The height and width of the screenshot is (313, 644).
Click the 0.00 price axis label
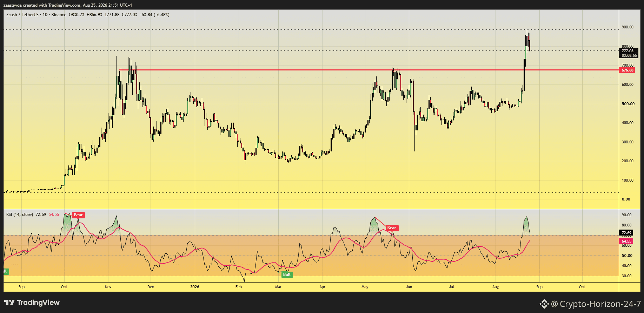click(x=626, y=199)
